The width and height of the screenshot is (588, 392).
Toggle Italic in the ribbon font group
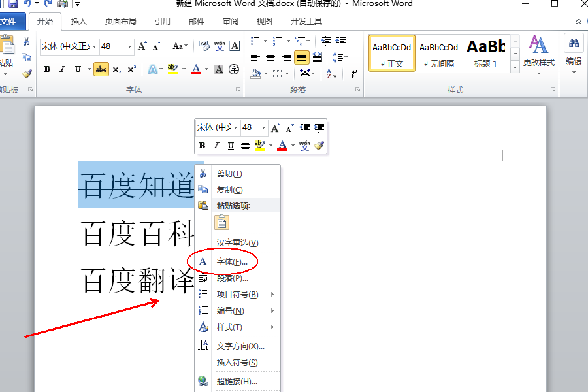pos(62,69)
